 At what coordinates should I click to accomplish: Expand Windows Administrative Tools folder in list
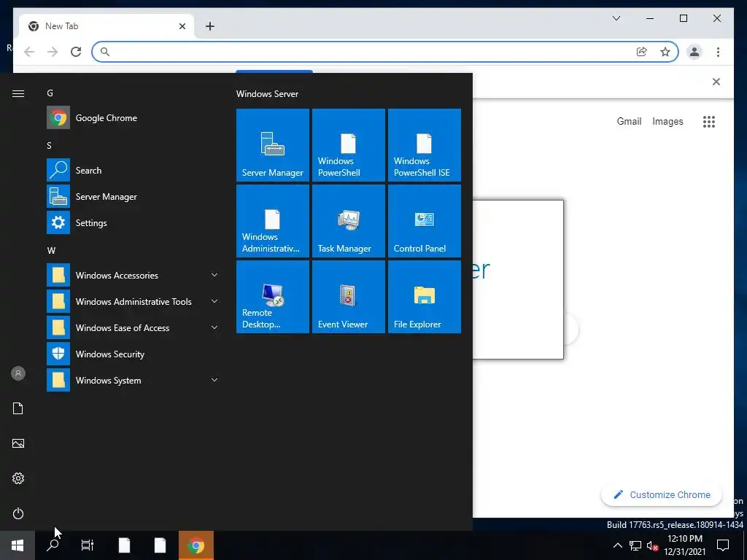coord(133,301)
